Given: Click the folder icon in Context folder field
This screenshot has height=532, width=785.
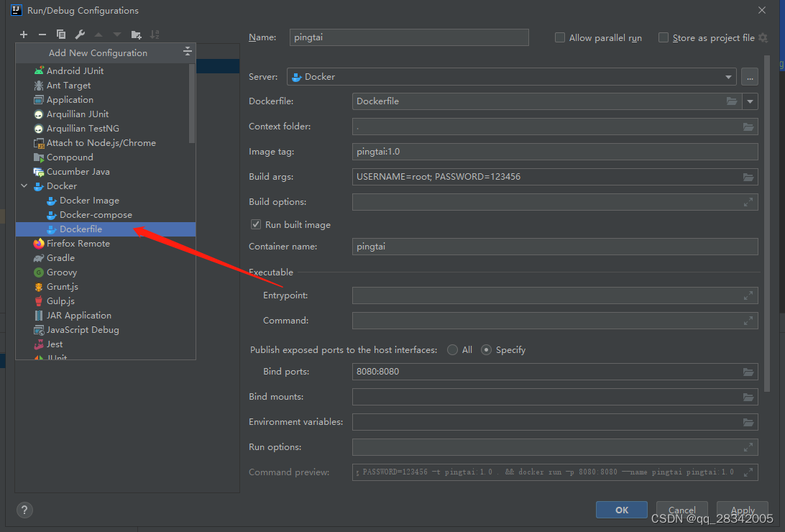Looking at the screenshot, I should 748,127.
